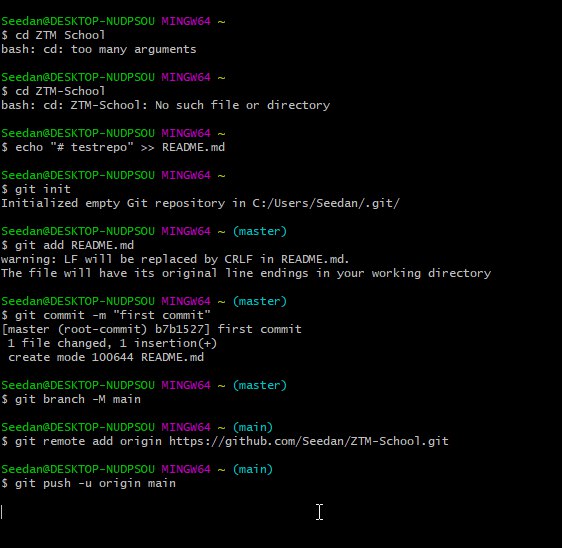This screenshot has height=548, width=562.
Task: Click 'The file will have its original line endings' line
Action: pos(246,273)
